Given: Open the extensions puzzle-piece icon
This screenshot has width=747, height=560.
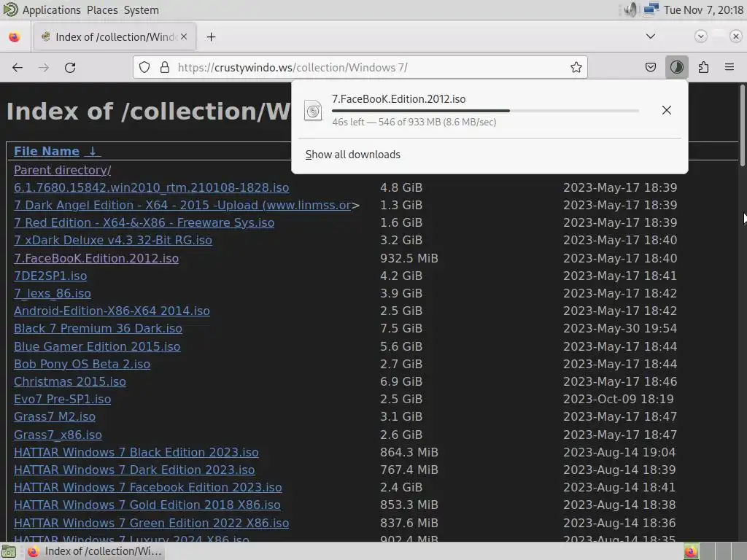Looking at the screenshot, I should 703,68.
